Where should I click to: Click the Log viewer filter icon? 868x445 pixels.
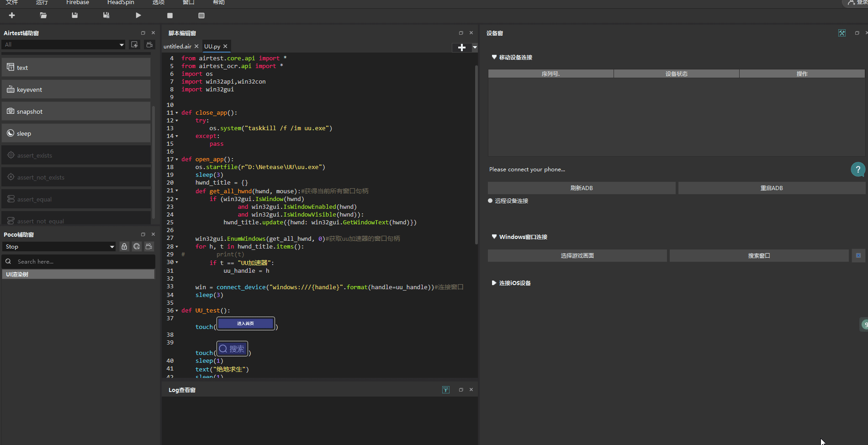[x=446, y=390]
